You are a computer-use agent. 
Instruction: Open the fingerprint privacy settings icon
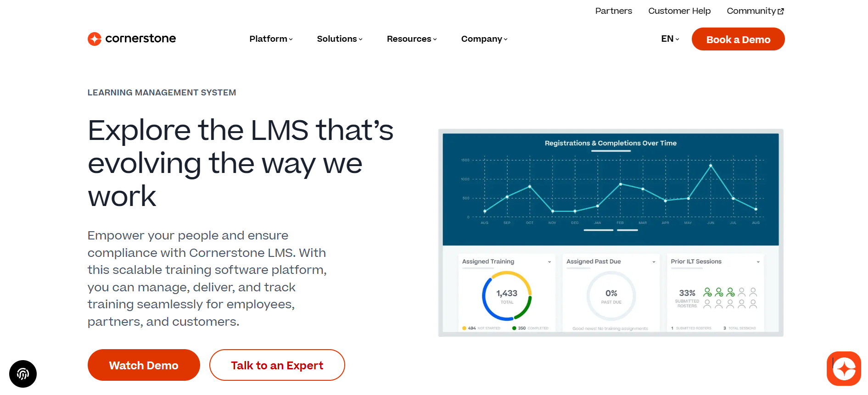coord(23,374)
